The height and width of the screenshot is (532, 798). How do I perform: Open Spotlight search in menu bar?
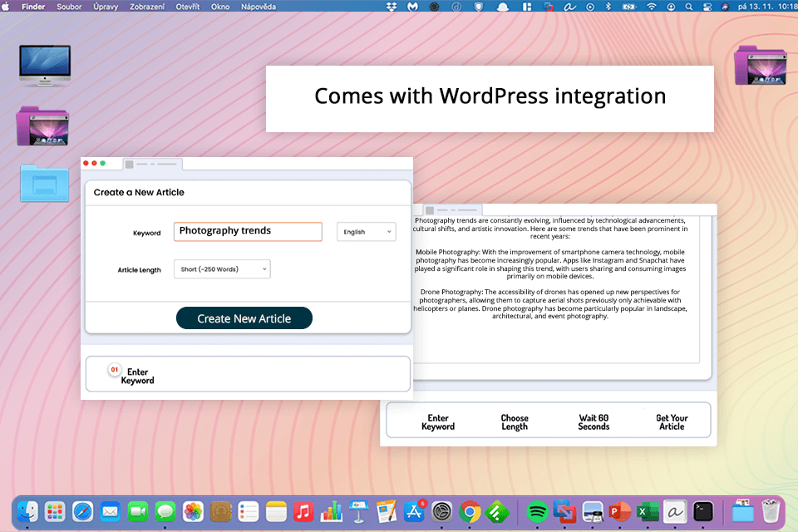pos(688,7)
